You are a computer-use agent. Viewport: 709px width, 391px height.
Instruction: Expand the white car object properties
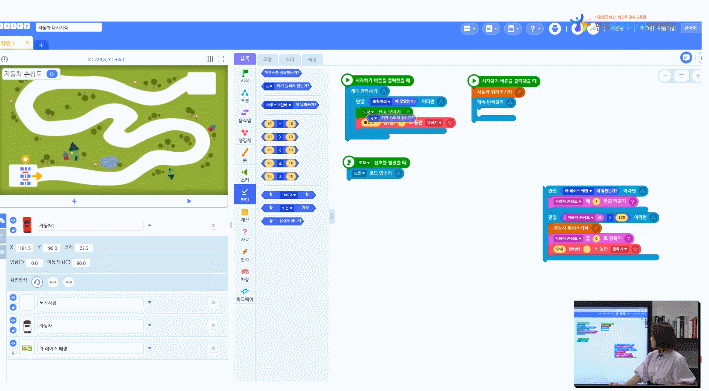[150, 325]
